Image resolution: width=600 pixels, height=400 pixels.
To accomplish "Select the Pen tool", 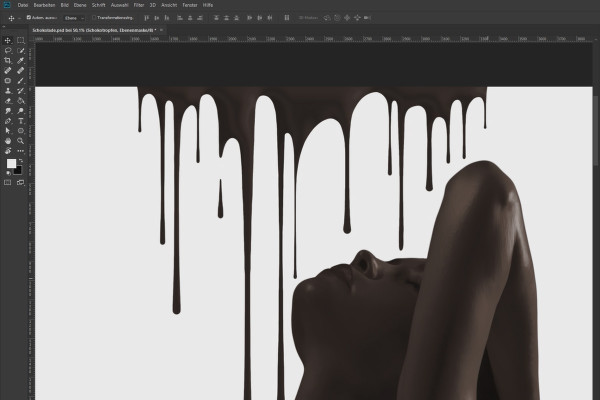I will 8,121.
